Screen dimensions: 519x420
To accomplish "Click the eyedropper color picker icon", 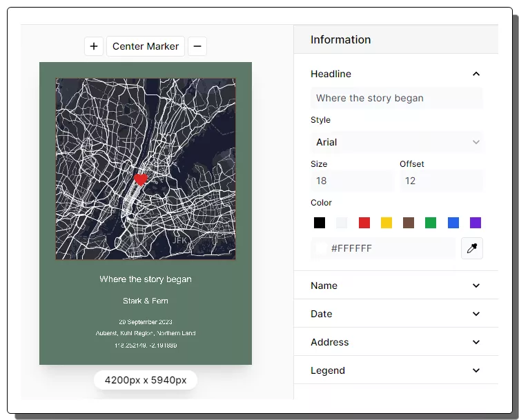I will (x=471, y=248).
